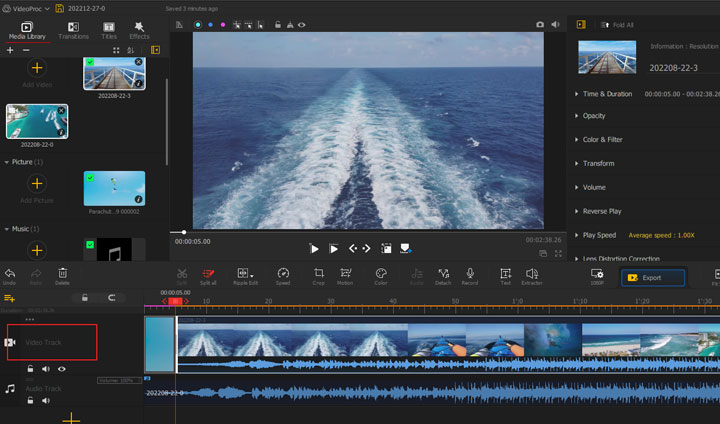
Task: Switch to the Transitions tab
Action: point(73,30)
